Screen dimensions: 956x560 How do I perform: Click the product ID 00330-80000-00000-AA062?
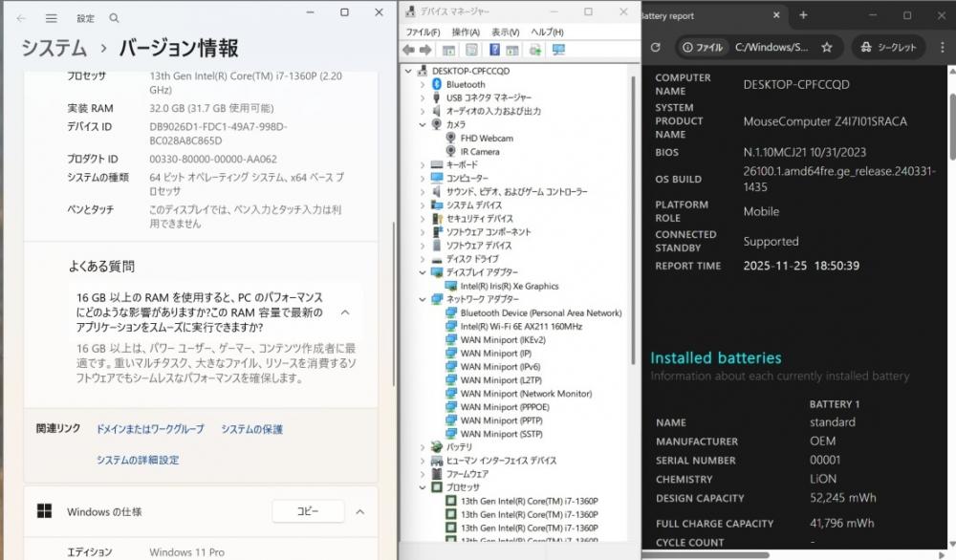(x=213, y=159)
